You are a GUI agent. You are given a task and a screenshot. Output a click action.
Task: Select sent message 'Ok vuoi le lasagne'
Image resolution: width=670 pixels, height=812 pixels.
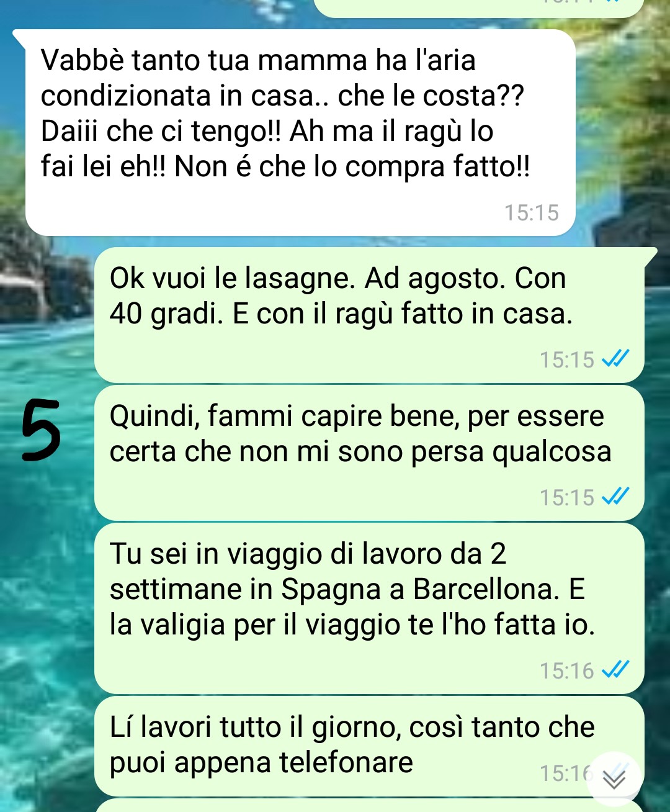tap(369, 315)
